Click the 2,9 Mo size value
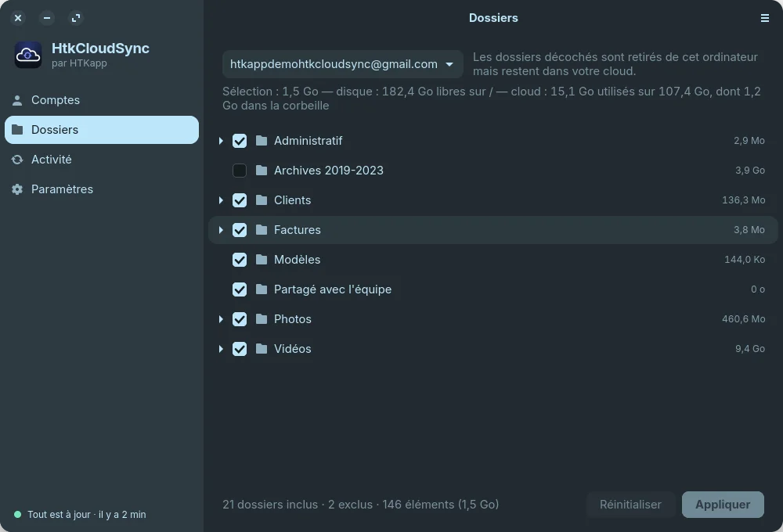Viewport: 783px width, 532px height. 749,141
